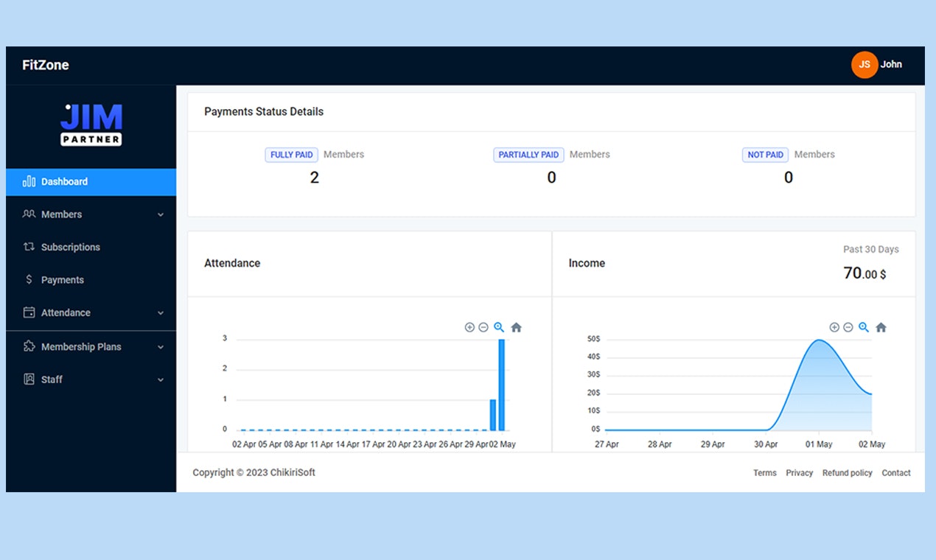
Task: Open Membership Plans in the sidebar
Action: point(91,346)
